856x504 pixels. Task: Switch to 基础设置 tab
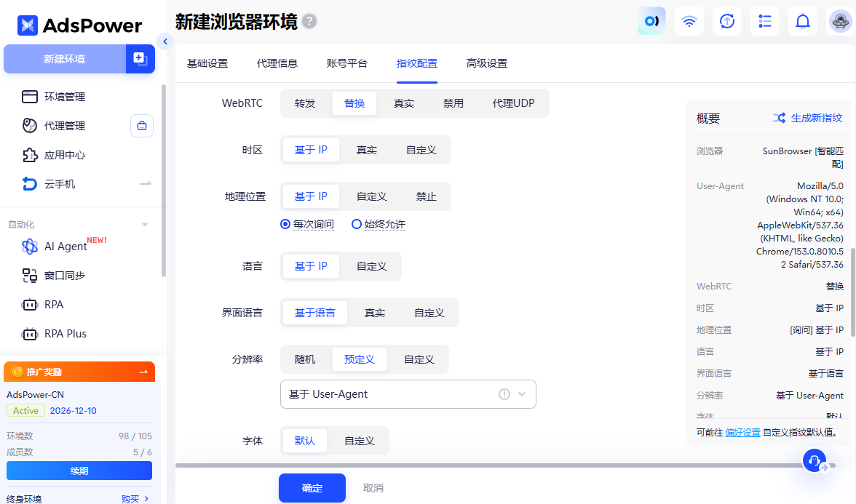coord(207,63)
